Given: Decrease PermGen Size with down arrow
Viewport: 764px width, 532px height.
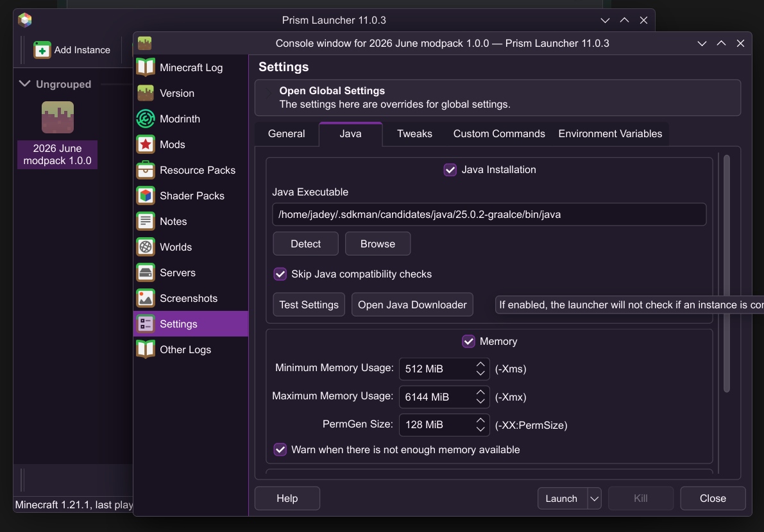Looking at the screenshot, I should (480, 429).
